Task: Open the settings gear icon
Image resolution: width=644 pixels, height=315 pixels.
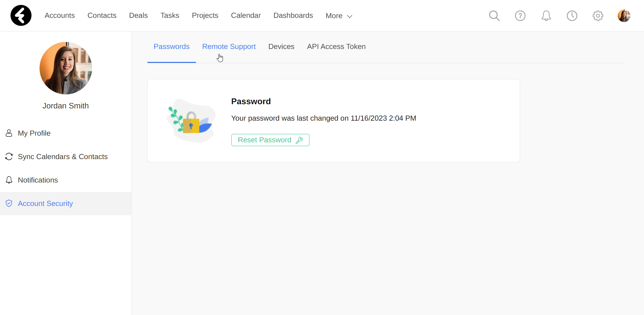Action: pyautogui.click(x=598, y=16)
